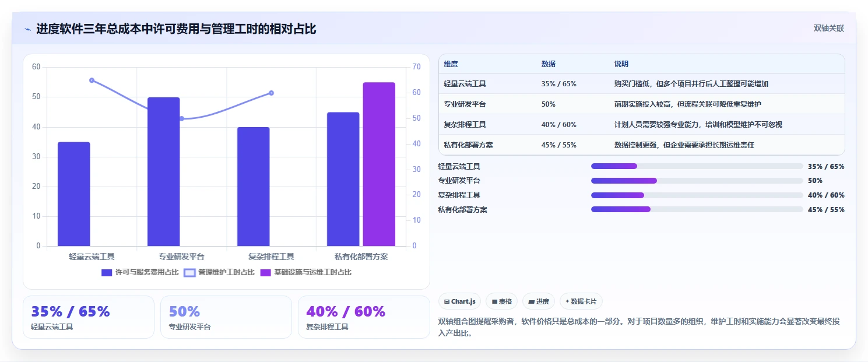The height and width of the screenshot is (362, 868).
Task: Click the line point above 轻量云端工具
Action: [92, 80]
